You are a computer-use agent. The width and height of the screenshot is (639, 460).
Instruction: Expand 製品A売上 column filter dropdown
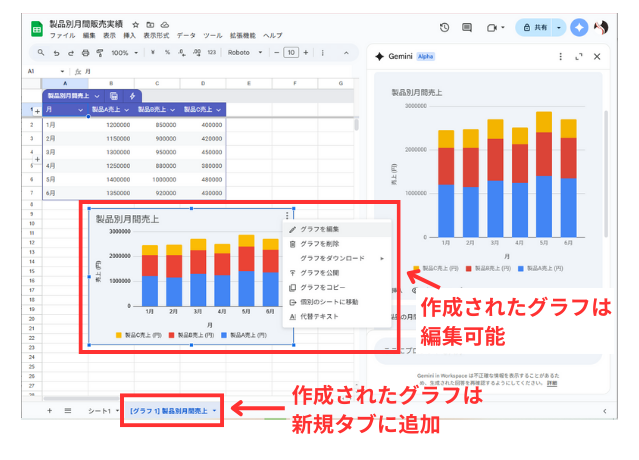coord(126,108)
